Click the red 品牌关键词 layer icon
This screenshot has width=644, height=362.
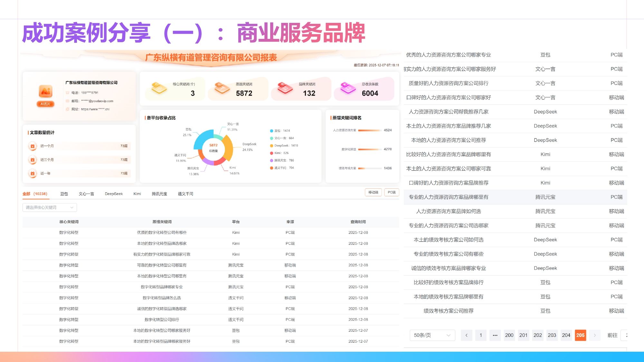pyautogui.click(x=285, y=88)
